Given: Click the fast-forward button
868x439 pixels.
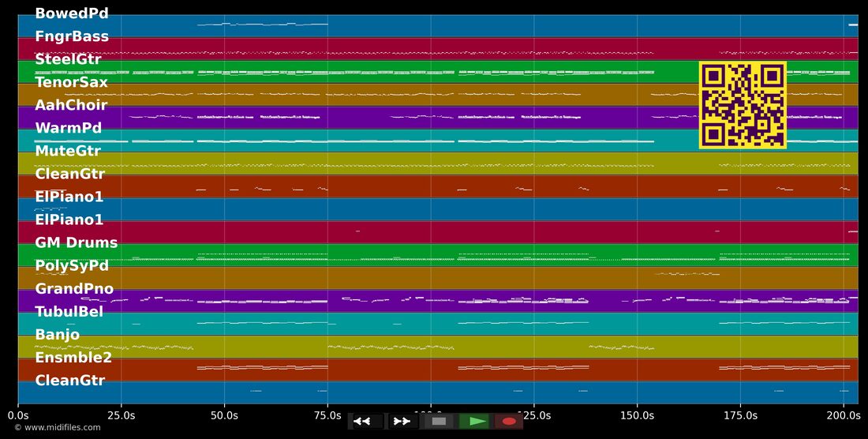Looking at the screenshot, I should pos(402,422).
